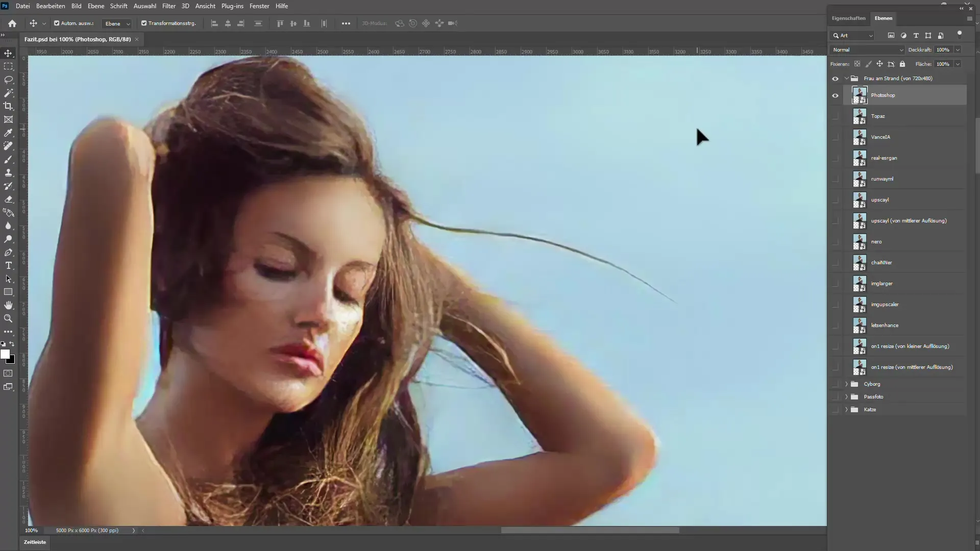This screenshot has height=551, width=980.
Task: Select the Hand tool
Action: pyautogui.click(x=9, y=305)
